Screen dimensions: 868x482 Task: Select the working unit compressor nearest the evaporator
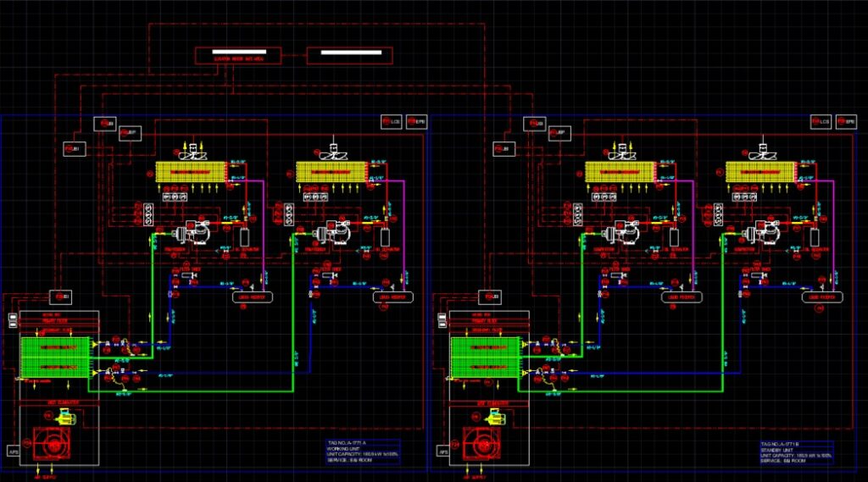pos(192,232)
